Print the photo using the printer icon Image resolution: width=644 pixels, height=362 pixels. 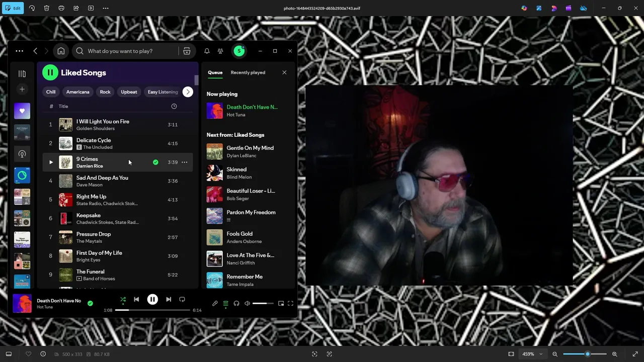[61, 8]
